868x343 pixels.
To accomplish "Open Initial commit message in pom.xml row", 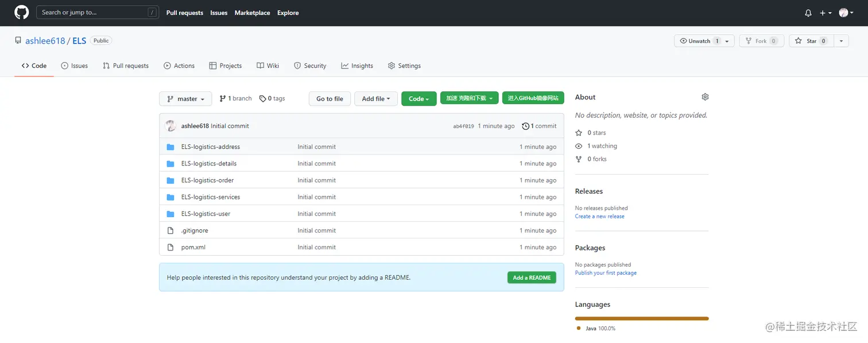I will click(316, 247).
